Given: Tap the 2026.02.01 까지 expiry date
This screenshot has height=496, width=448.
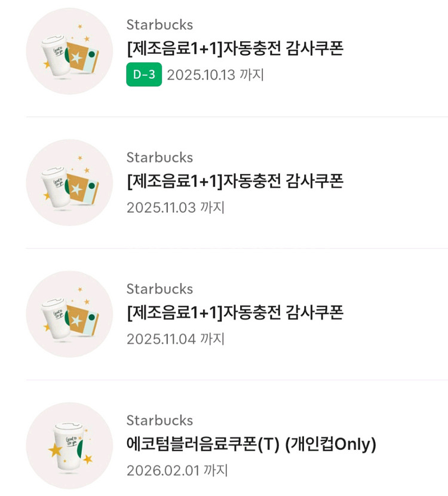Looking at the screenshot, I should (x=177, y=470).
